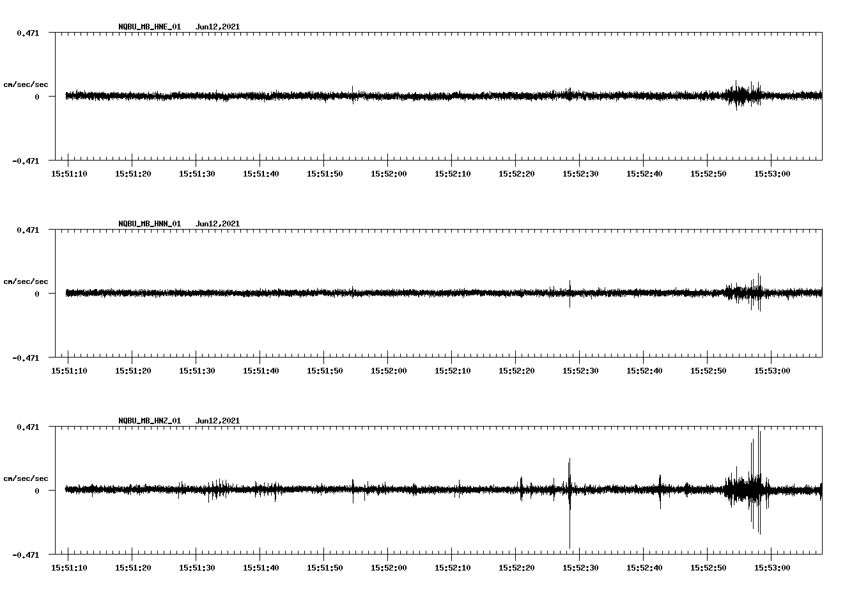Screen dimensions: 868x591
Task: Click time label 15:51:30 under HNE plot
Action: pos(197,174)
